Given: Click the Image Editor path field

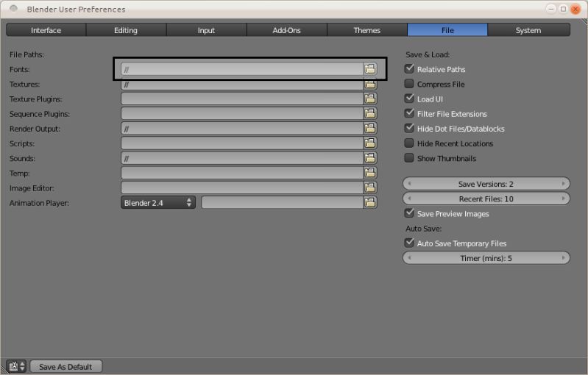Looking at the screenshot, I should coord(242,187).
